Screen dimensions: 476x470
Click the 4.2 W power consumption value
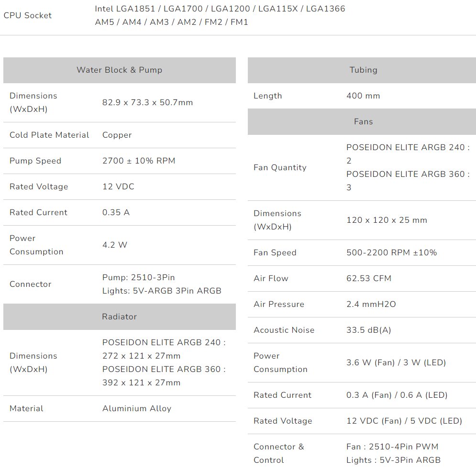(115, 245)
